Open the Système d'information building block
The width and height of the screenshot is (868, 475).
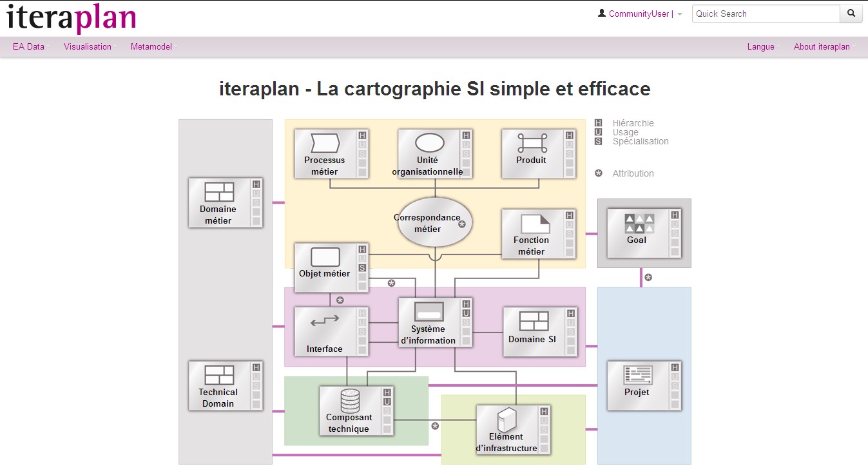click(x=435, y=323)
